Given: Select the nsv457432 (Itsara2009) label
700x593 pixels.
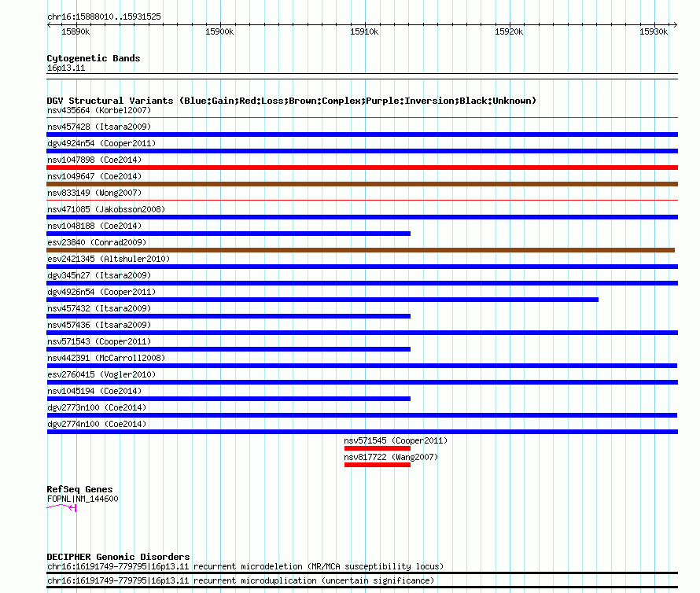Looking at the screenshot, I should click(99, 308).
